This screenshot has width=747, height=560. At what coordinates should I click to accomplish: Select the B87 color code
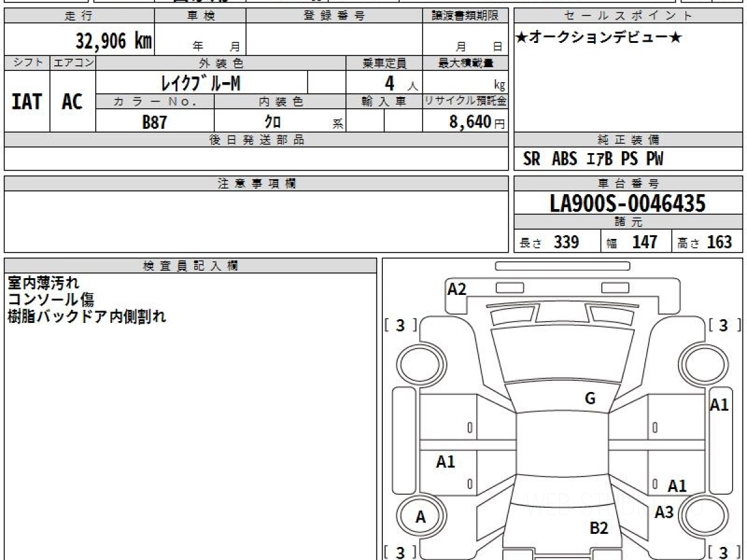point(155,122)
